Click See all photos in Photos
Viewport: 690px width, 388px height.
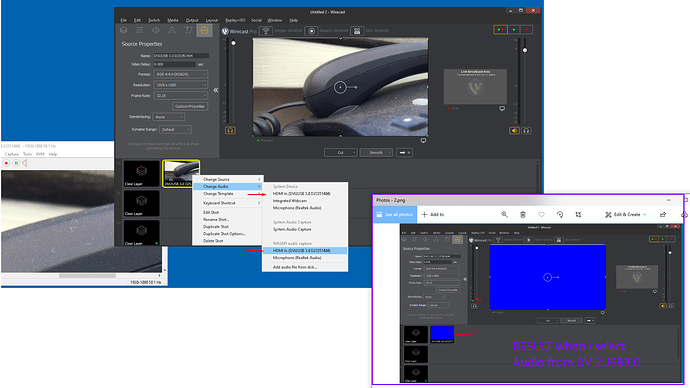click(x=395, y=214)
